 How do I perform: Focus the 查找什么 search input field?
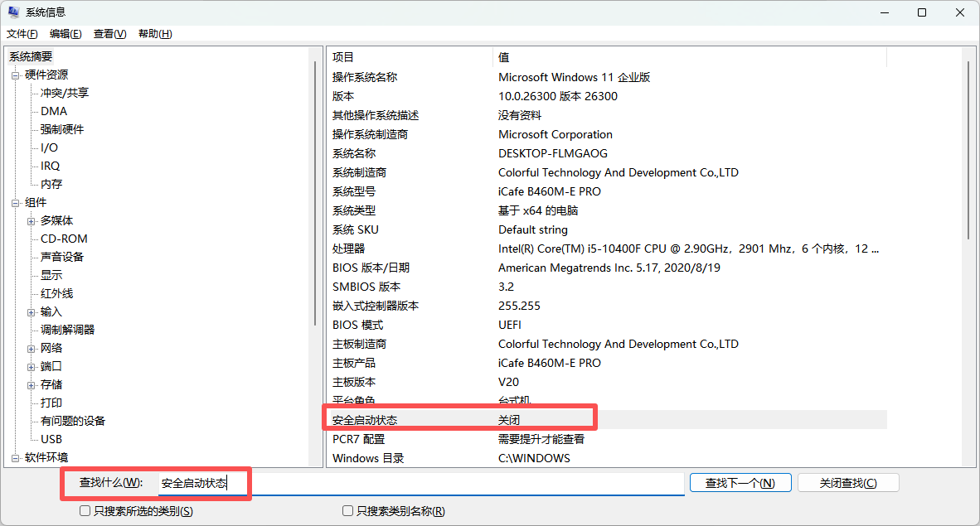point(421,483)
